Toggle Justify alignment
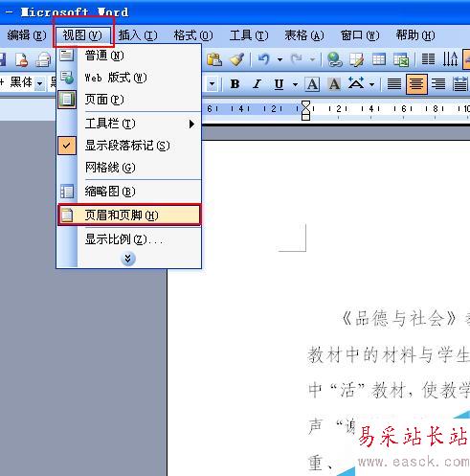Viewport: 470px width, 476px height. coord(394,84)
